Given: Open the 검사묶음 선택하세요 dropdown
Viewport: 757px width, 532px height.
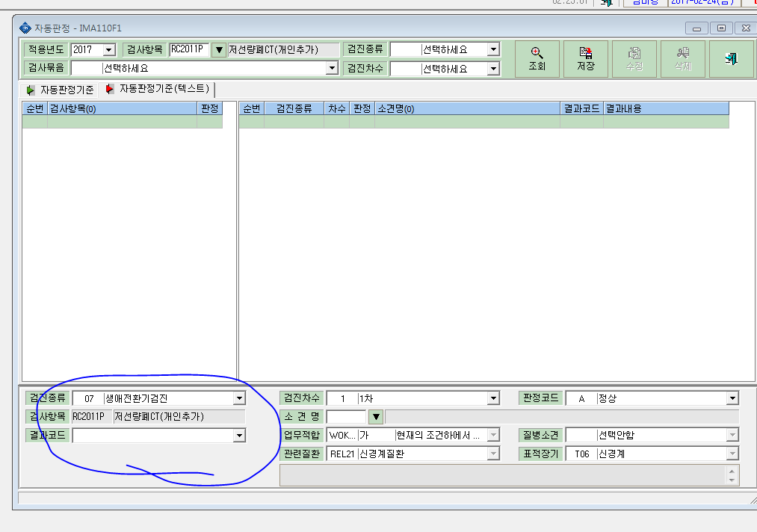Looking at the screenshot, I should click(331, 68).
